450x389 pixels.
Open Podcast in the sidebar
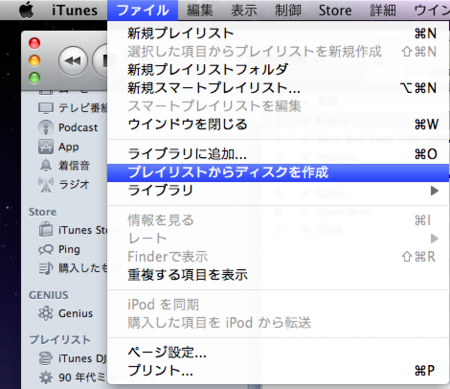tap(78, 127)
